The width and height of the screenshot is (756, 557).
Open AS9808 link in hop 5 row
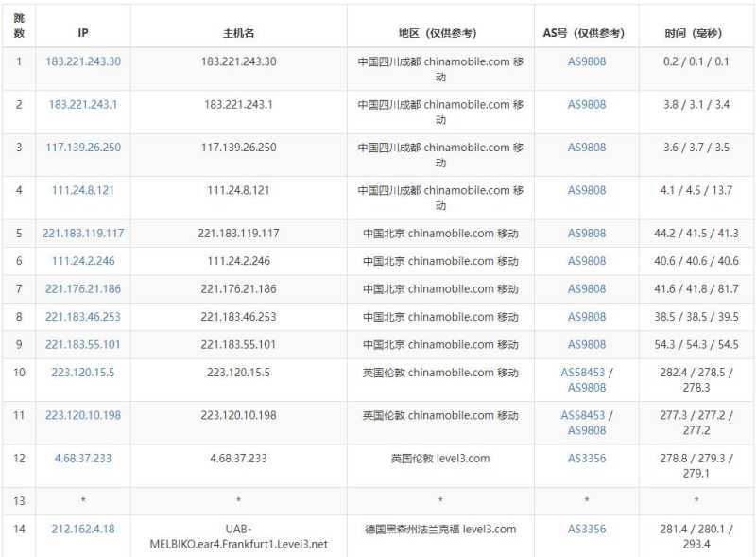click(x=587, y=234)
